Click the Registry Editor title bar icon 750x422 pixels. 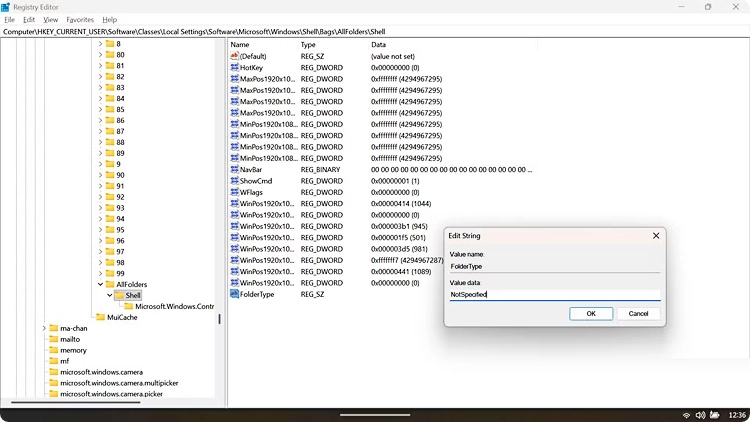point(5,7)
